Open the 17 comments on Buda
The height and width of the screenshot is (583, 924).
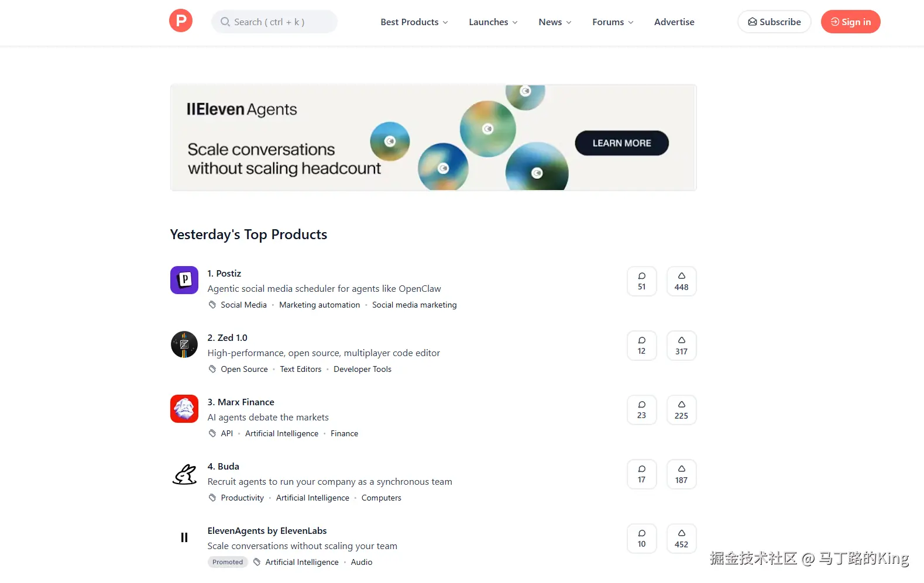click(642, 474)
